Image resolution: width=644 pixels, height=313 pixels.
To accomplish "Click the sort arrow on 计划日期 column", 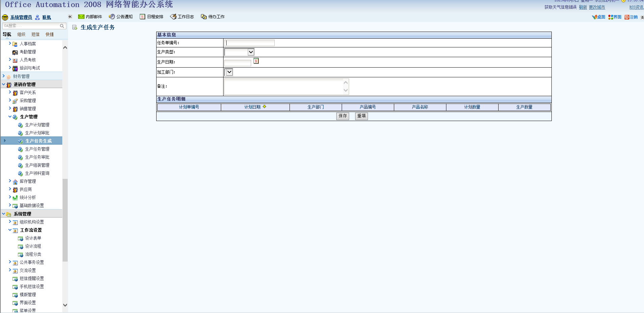I will pos(264,107).
